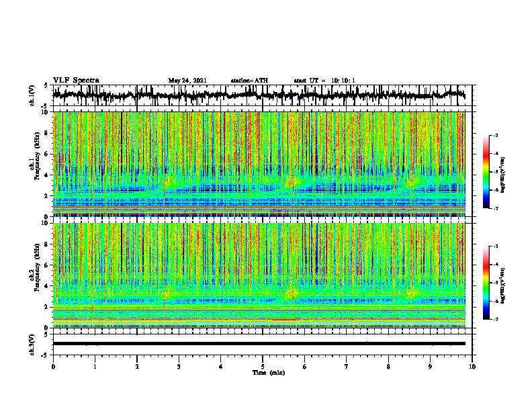532x411 pixels.
Task: Click time axis tick label "7"
Action: (x=347, y=367)
